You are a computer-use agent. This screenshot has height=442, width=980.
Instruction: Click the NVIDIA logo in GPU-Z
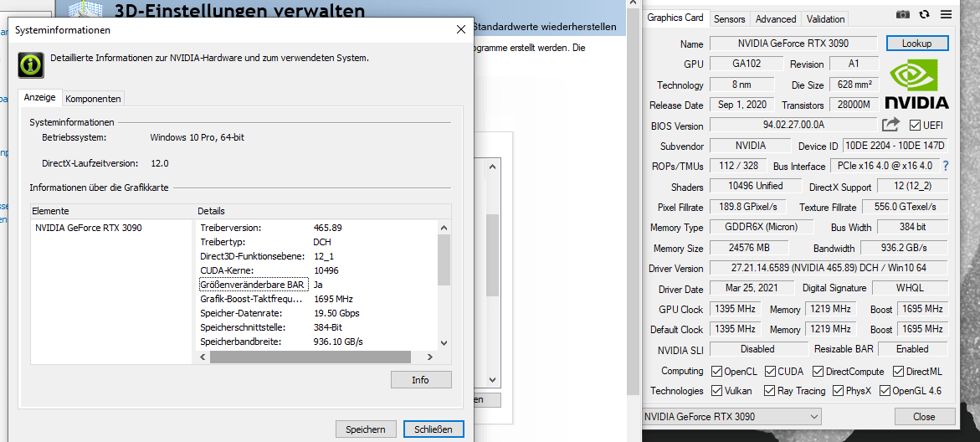(x=917, y=83)
